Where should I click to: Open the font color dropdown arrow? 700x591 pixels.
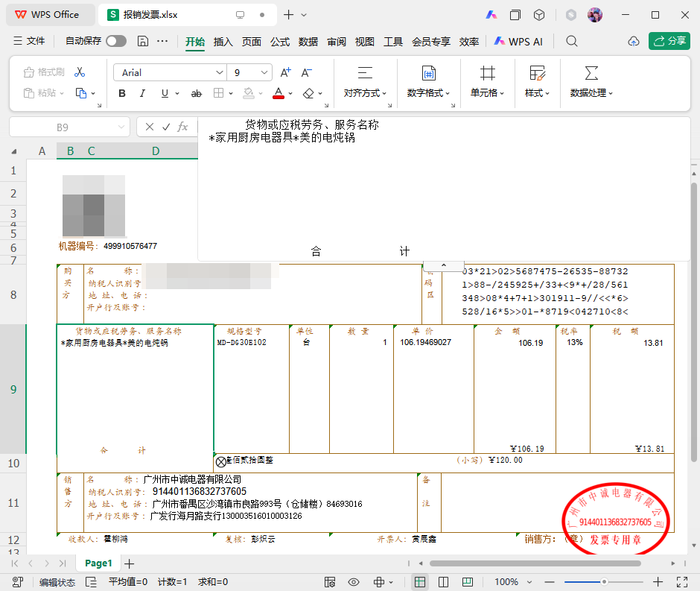[290, 93]
